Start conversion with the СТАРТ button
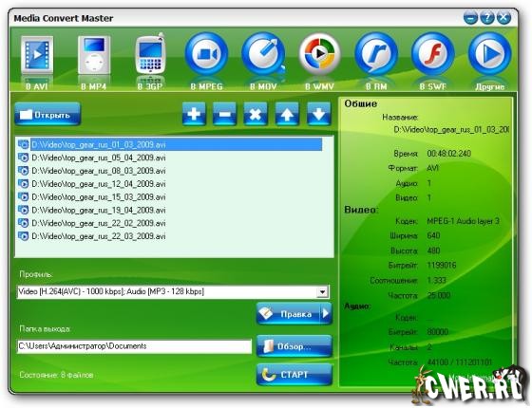 tap(294, 375)
